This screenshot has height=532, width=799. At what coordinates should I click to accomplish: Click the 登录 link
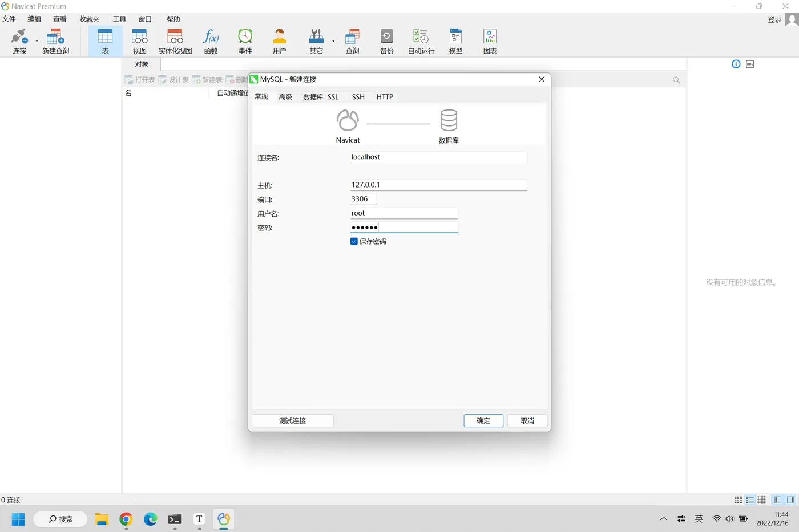(774, 19)
